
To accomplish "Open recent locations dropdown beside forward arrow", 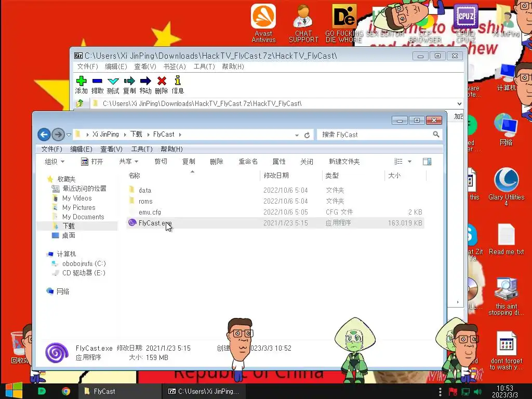I will click(69, 135).
